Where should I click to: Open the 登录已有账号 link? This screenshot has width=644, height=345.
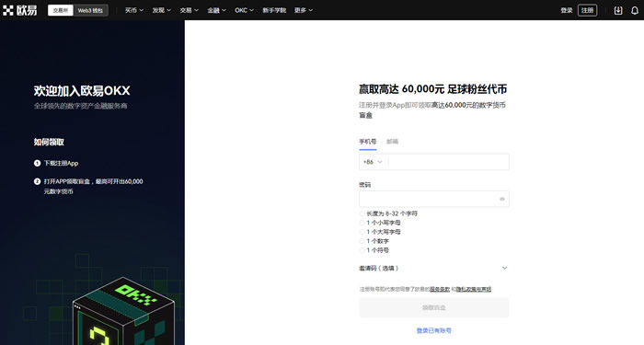click(433, 330)
